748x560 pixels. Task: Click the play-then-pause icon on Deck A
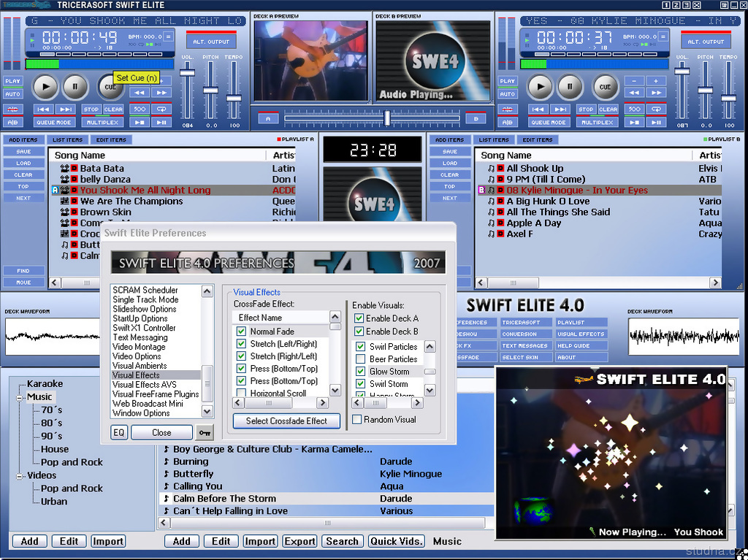pyautogui.click(x=161, y=123)
